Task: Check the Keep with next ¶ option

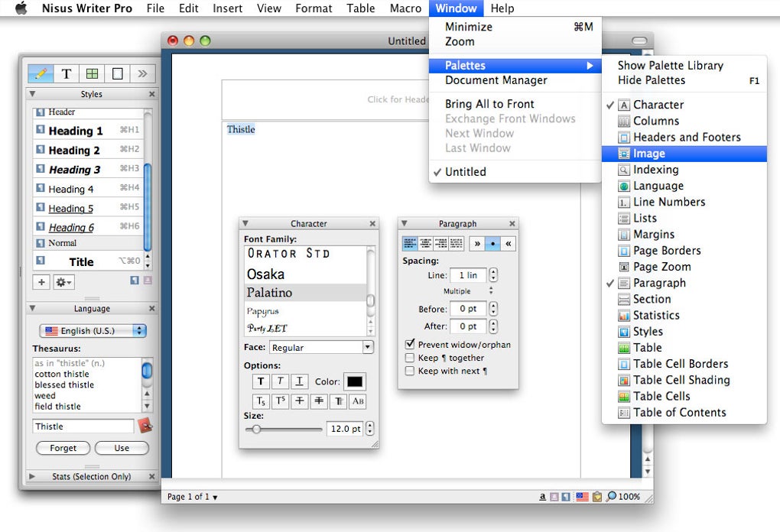Action: [x=410, y=371]
